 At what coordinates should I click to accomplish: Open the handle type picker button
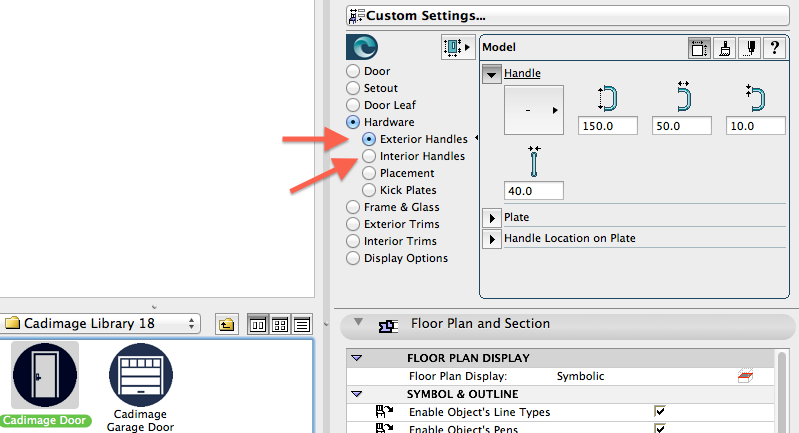(x=533, y=110)
